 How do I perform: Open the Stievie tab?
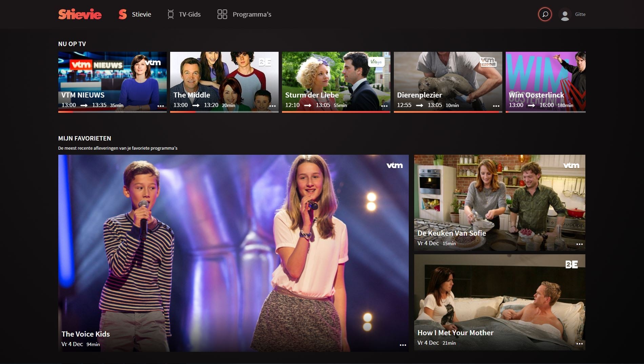pyautogui.click(x=135, y=14)
